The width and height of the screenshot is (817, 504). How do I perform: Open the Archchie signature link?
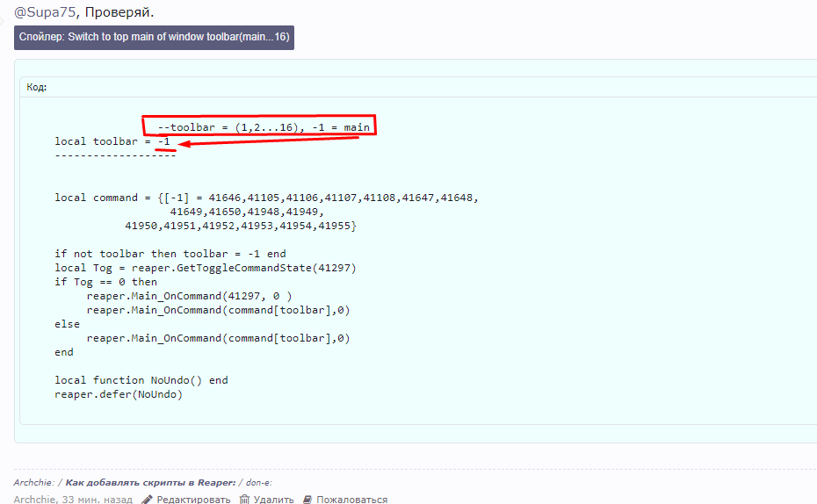[x=34, y=483]
